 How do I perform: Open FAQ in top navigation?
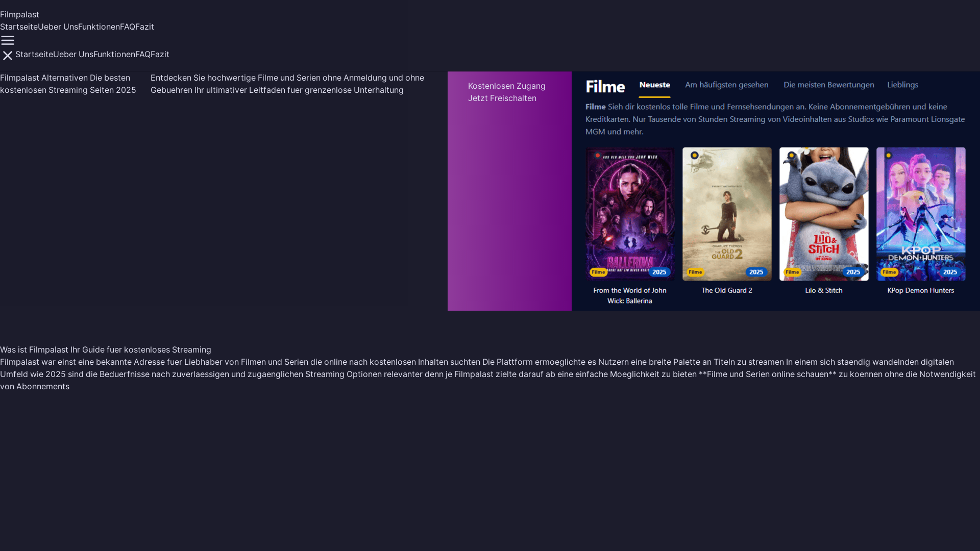click(128, 27)
